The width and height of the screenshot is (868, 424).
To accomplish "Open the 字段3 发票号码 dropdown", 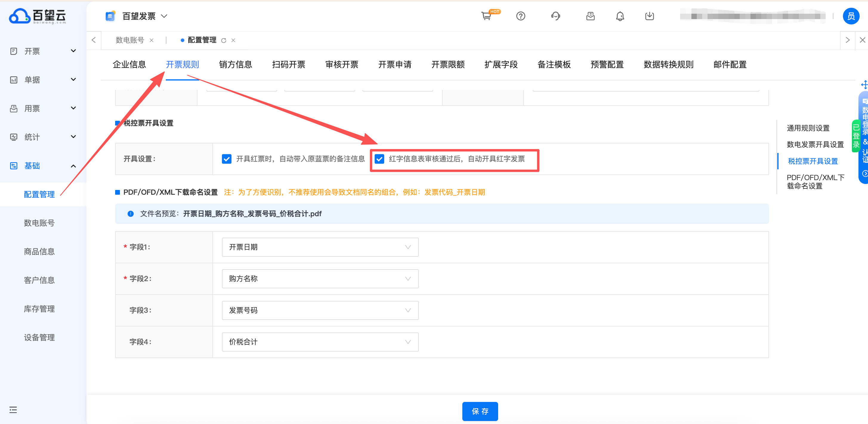I will pyautogui.click(x=320, y=310).
